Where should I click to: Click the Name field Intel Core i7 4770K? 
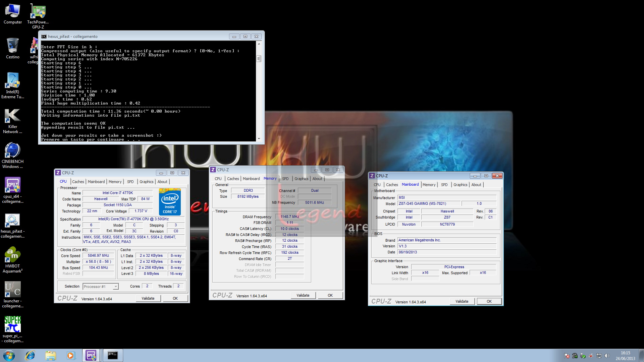(x=118, y=193)
